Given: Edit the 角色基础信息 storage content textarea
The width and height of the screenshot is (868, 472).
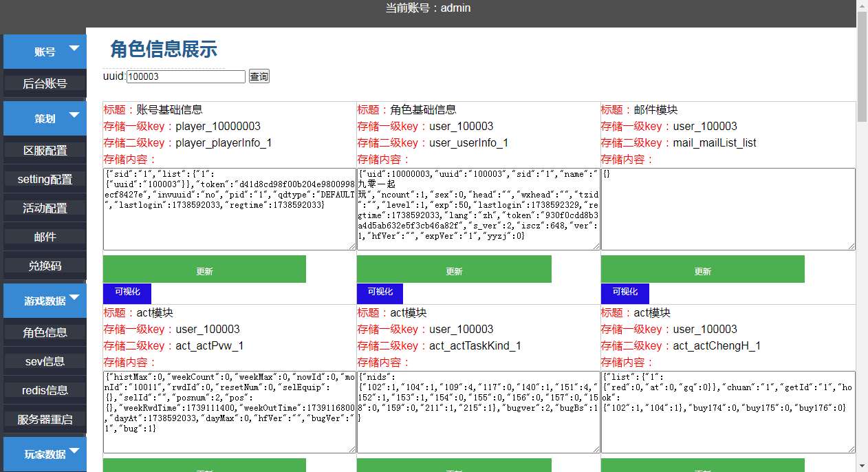Looking at the screenshot, I should click(x=479, y=209).
